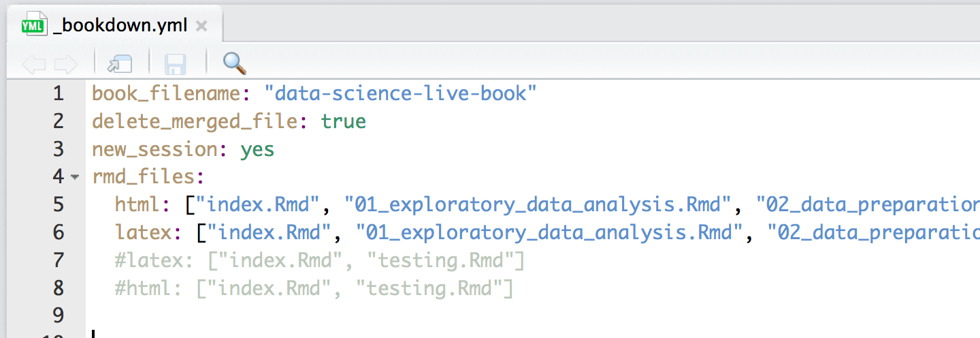The image size is (980, 338).
Task: Click the "data-science-live-book" string value
Action: (401, 93)
